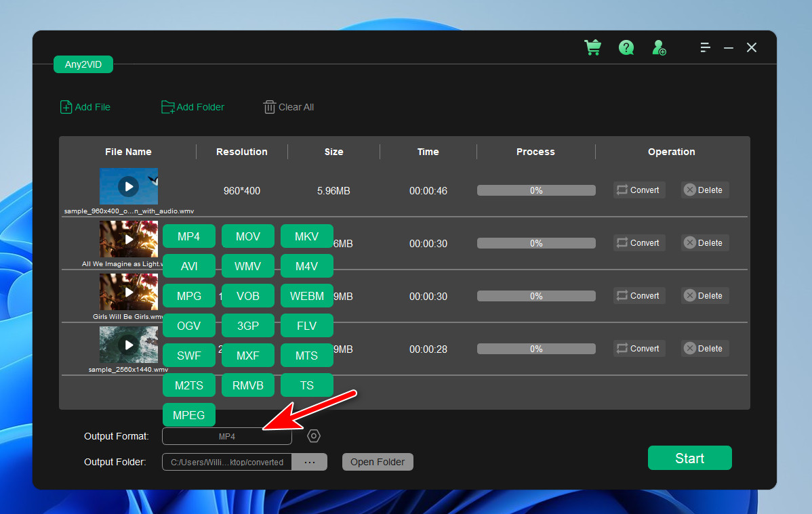This screenshot has height=514, width=812.
Task: Close the Any2VID window
Action: click(752, 47)
